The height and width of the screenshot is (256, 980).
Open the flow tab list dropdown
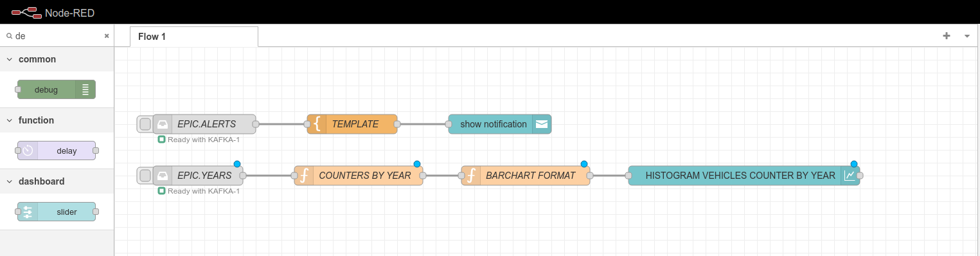[x=967, y=36]
